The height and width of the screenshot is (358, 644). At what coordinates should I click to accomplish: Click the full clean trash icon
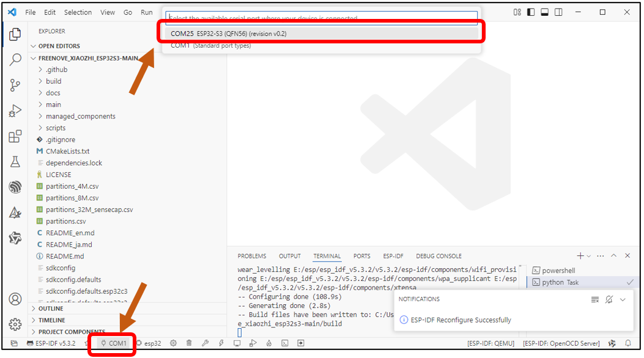pos(189,343)
